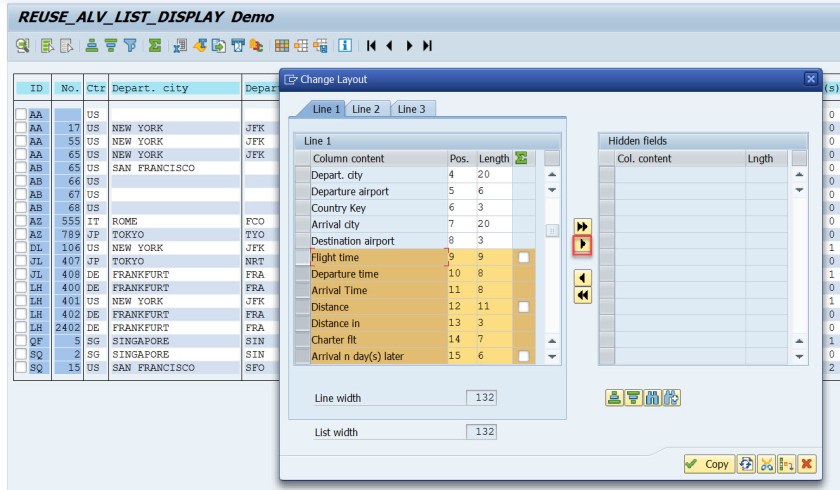
Task: Click the layout management icon before Cancel
Action: 786,464
